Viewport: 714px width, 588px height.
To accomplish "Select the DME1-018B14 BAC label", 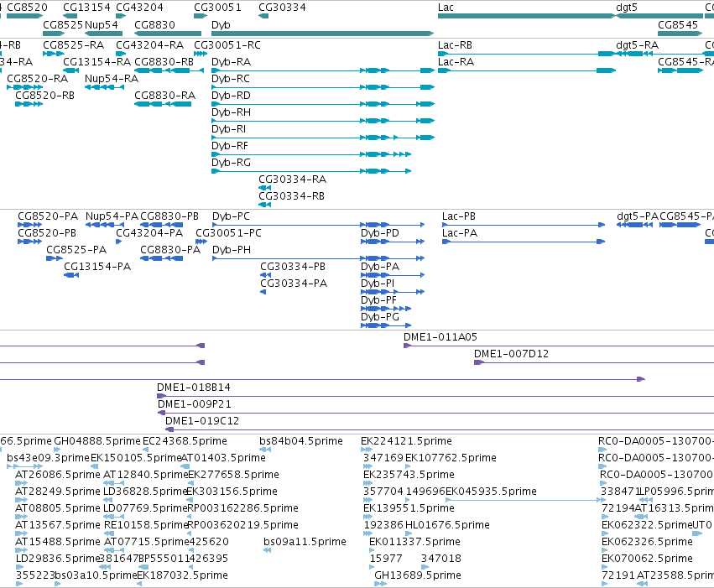I will [194, 388].
